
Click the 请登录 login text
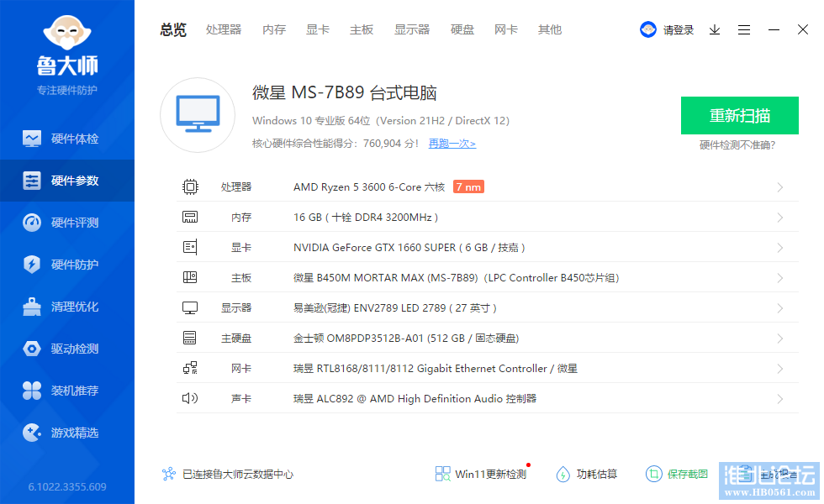point(679,30)
